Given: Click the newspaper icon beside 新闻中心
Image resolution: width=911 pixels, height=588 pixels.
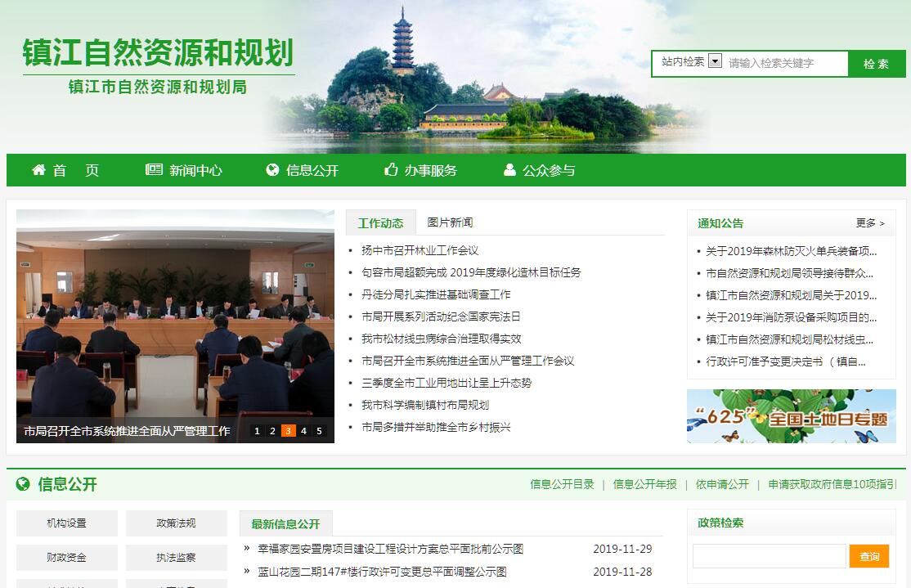Looking at the screenshot, I should (154, 169).
